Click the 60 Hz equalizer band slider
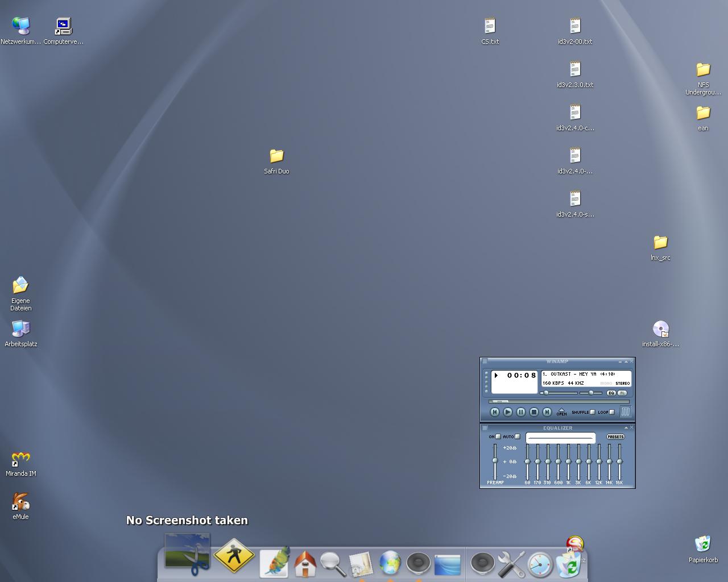The image size is (728, 582). coord(527,462)
